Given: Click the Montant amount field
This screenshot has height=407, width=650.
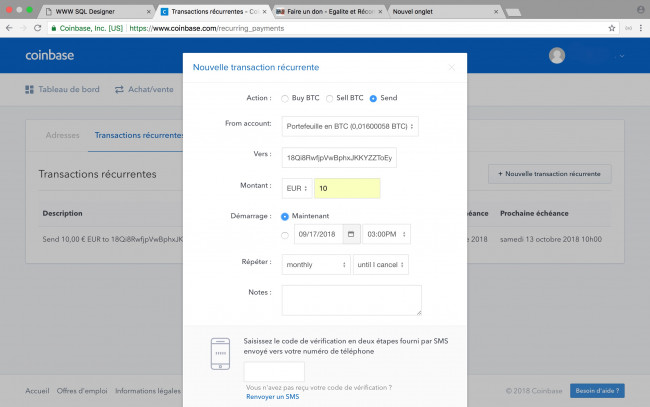Looking at the screenshot, I should click(x=347, y=188).
